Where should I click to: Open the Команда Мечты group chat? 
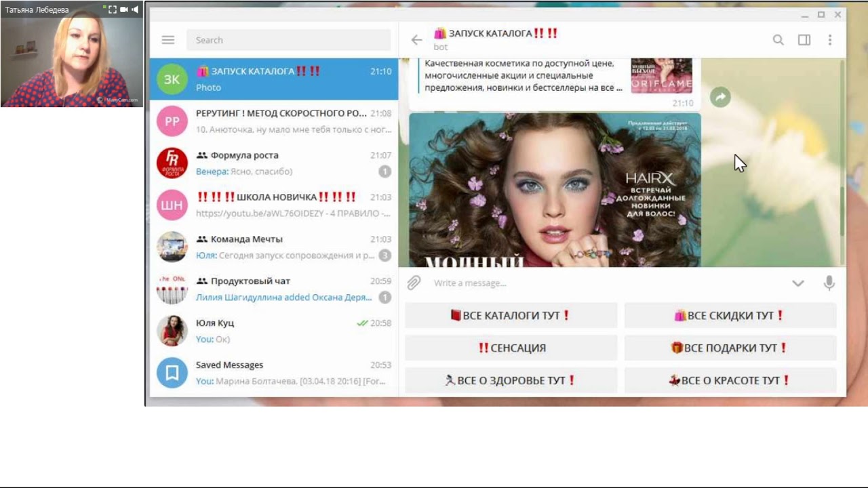pos(274,247)
